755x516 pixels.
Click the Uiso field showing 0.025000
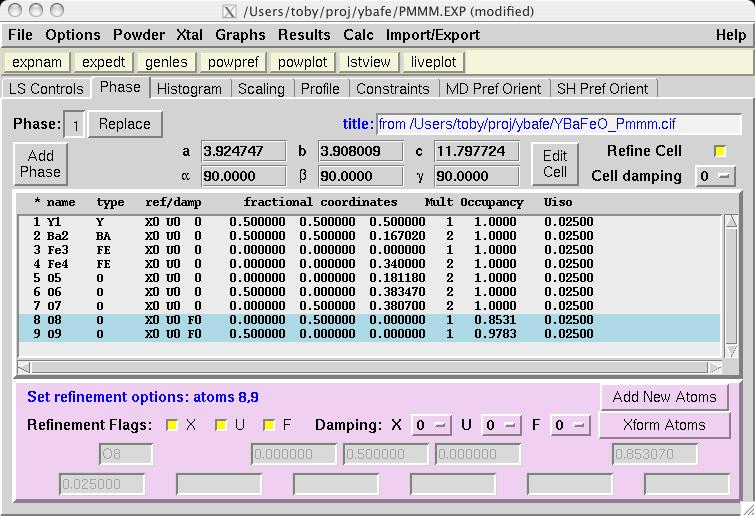coord(102,484)
